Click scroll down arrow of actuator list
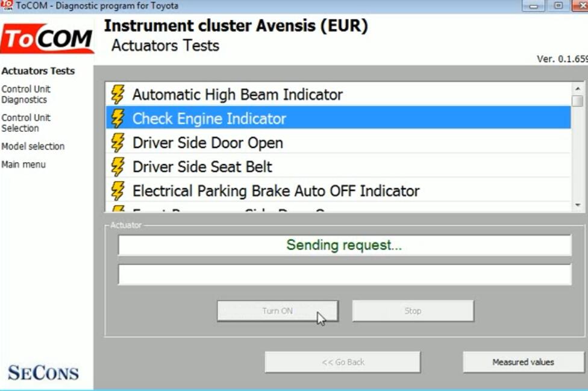Screen dimensions: 588x391 578,205
